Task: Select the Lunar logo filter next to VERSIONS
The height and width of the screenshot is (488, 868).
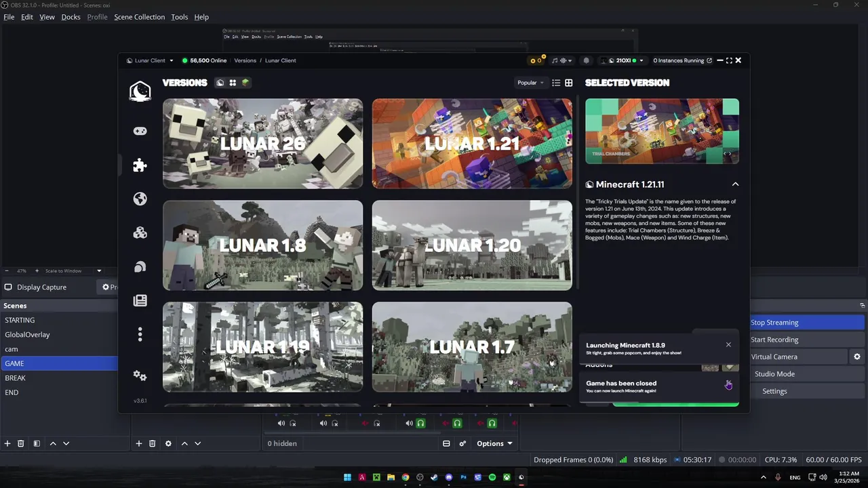Action: click(x=220, y=83)
